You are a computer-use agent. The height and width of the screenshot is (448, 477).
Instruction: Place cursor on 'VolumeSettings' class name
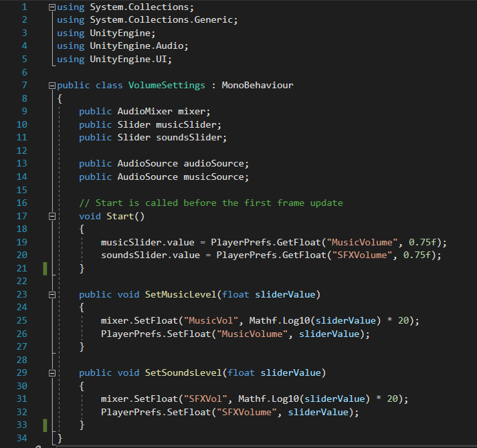pyautogui.click(x=167, y=86)
